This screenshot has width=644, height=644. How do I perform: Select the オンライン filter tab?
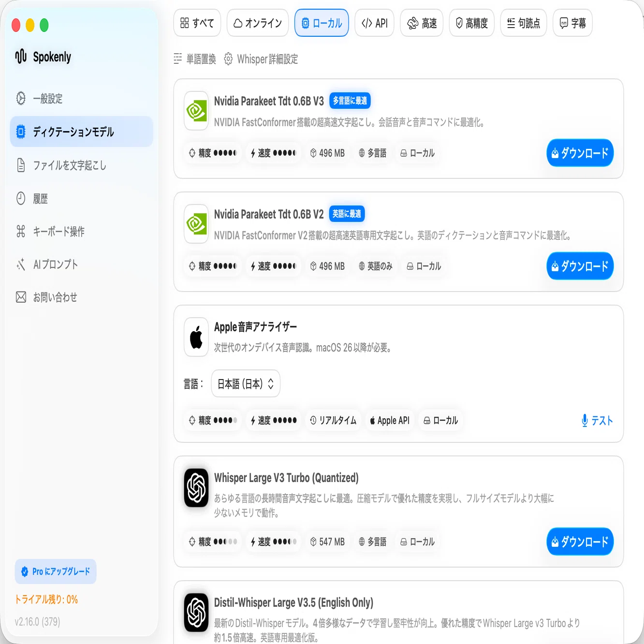coord(258,23)
